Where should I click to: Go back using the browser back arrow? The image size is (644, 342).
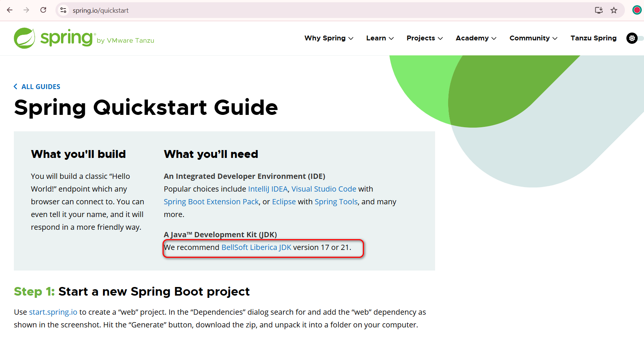10,10
